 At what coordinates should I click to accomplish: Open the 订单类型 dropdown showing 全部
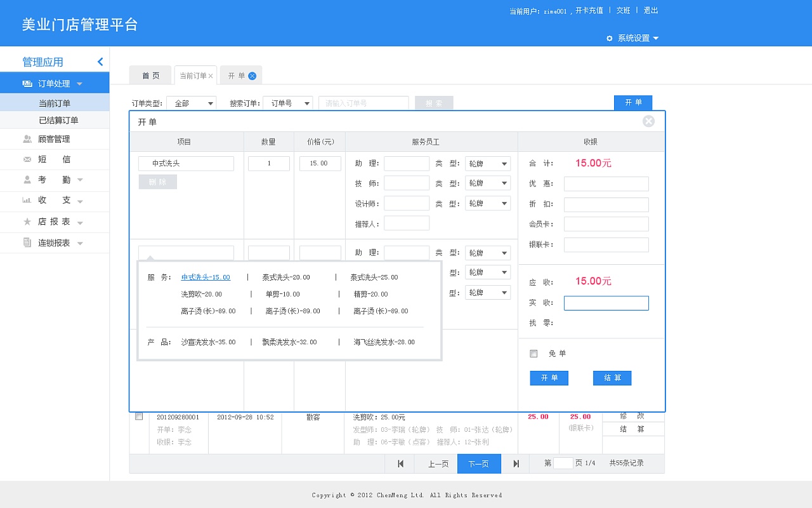point(191,103)
